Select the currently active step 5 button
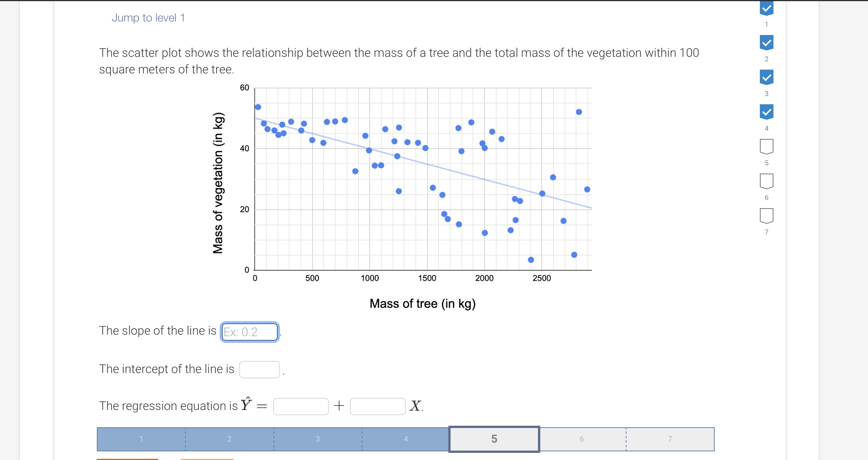 click(494, 439)
